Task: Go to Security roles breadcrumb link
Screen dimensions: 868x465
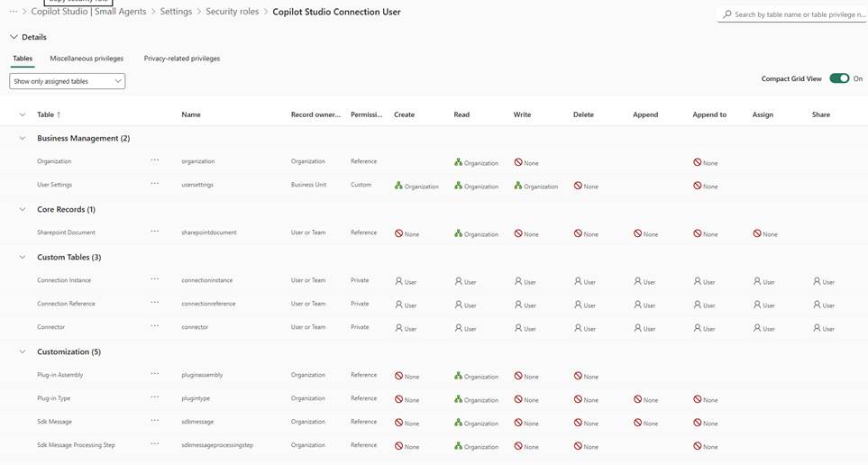Action: tap(233, 12)
